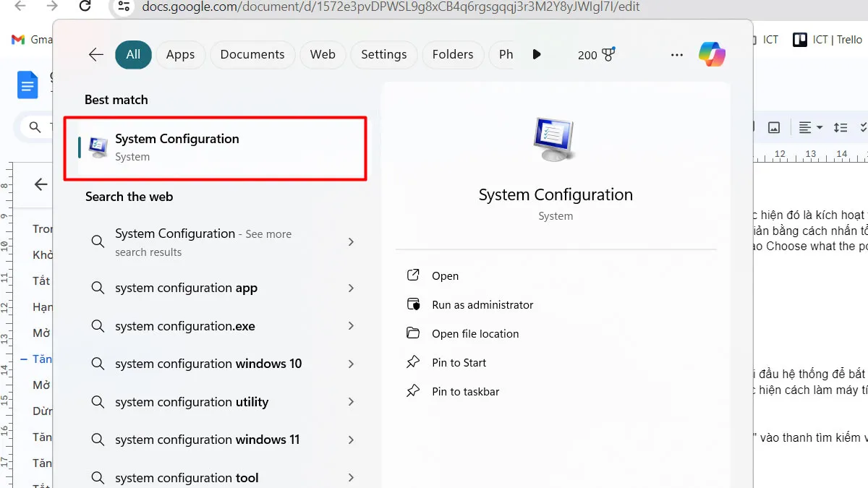Click the blue Google Docs document icon

27,85
